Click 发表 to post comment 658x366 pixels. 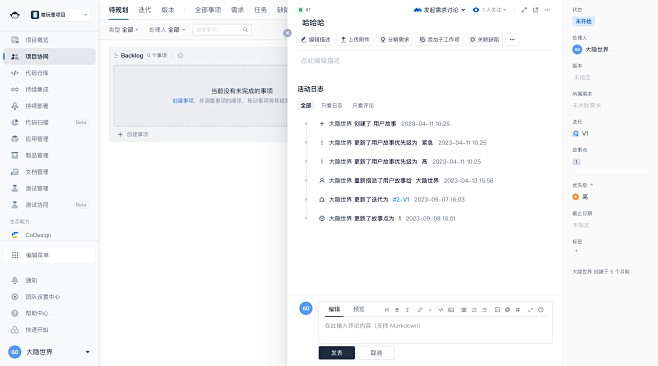[337, 353]
